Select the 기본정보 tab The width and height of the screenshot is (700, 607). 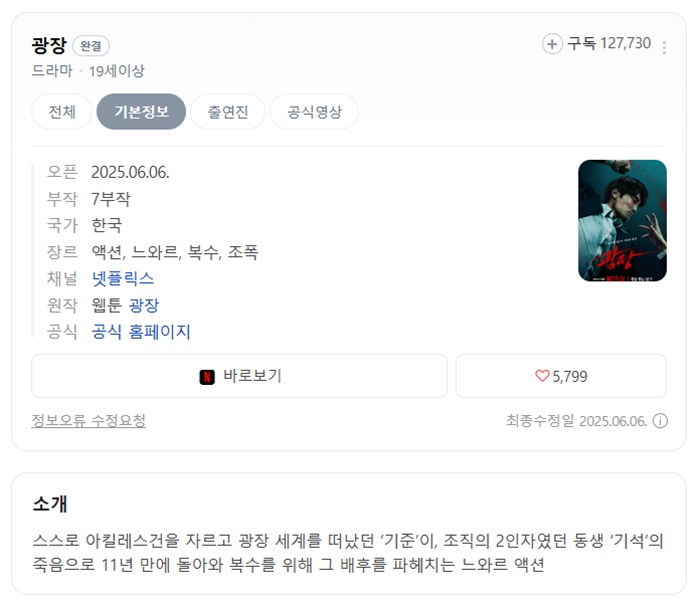[141, 112]
